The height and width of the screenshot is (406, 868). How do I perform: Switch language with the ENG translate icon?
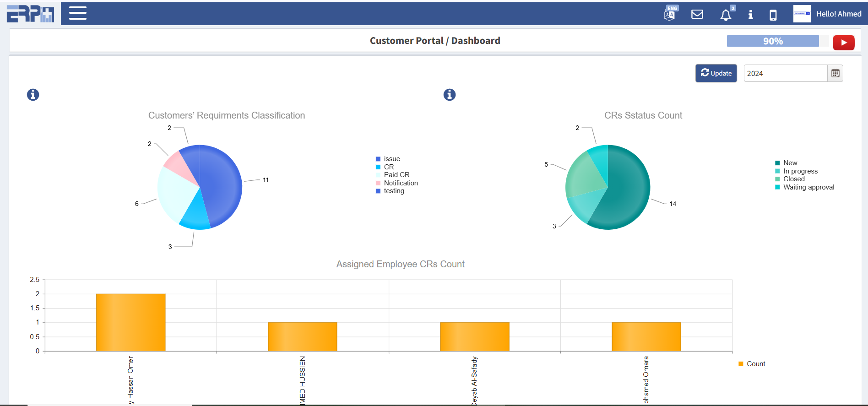pos(670,14)
